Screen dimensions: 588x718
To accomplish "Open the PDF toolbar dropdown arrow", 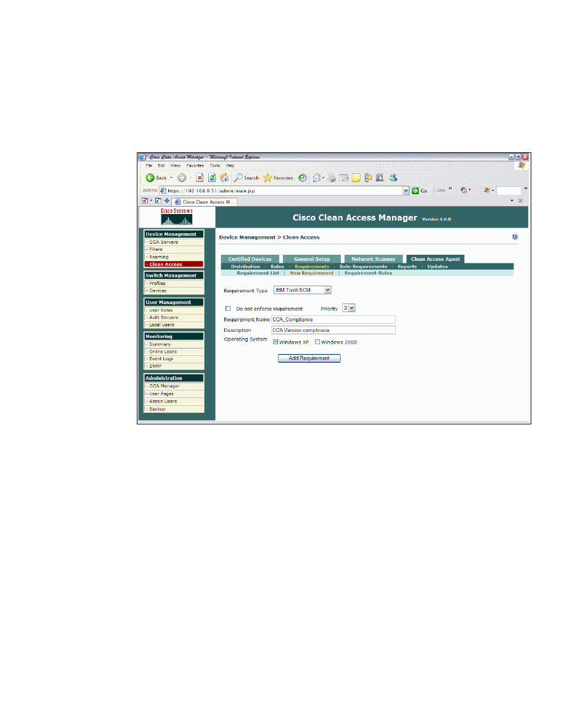I will pyautogui.click(x=470, y=190).
